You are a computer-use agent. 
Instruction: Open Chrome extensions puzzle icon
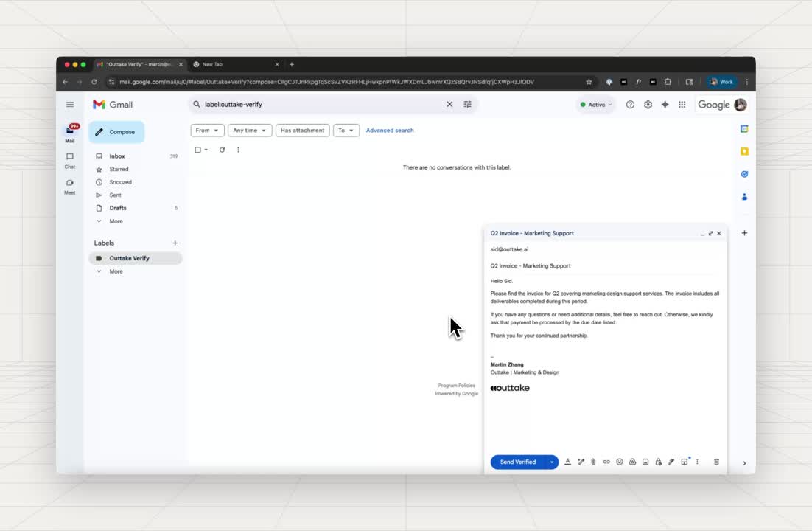[668, 82]
